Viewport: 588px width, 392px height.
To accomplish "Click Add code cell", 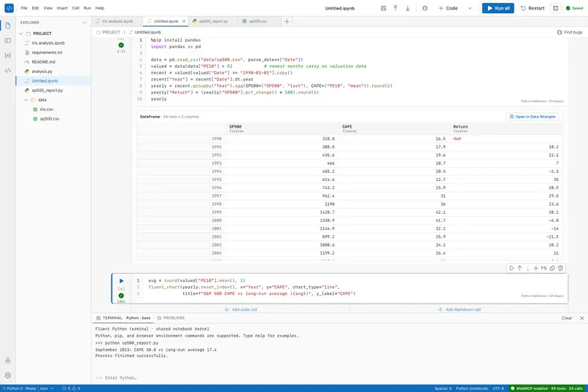I will (x=241, y=310).
